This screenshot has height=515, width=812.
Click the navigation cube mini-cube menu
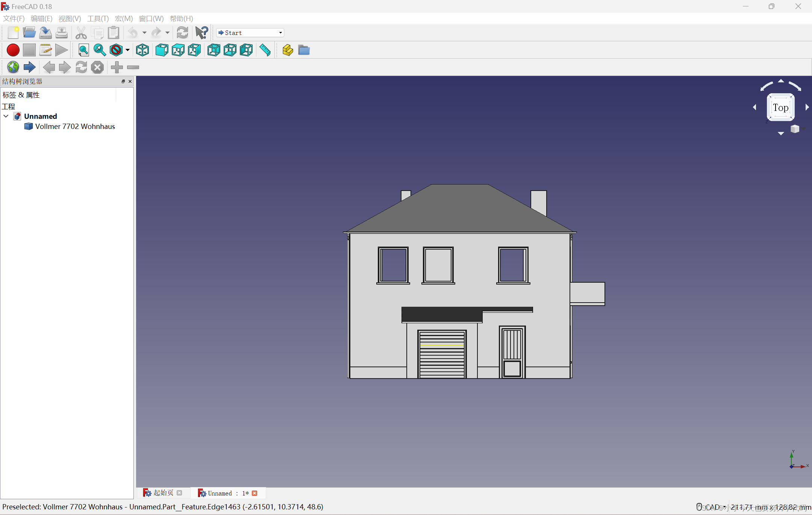(795, 129)
